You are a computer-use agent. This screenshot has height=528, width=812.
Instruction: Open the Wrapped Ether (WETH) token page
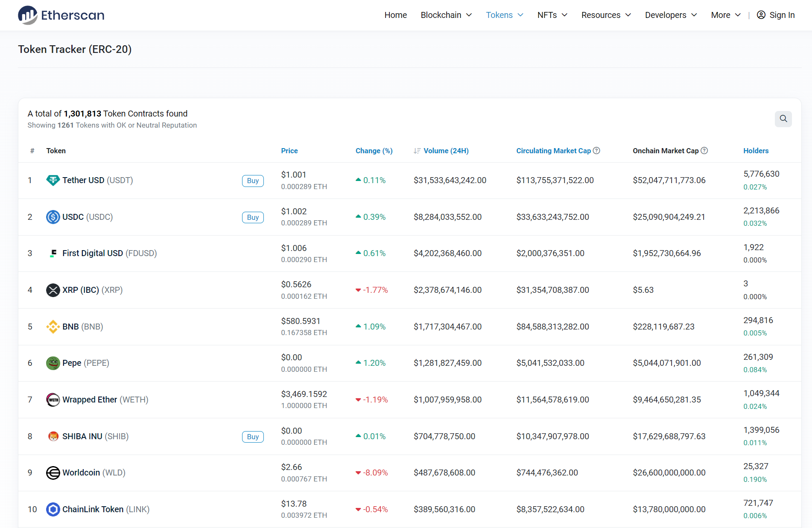pos(105,400)
